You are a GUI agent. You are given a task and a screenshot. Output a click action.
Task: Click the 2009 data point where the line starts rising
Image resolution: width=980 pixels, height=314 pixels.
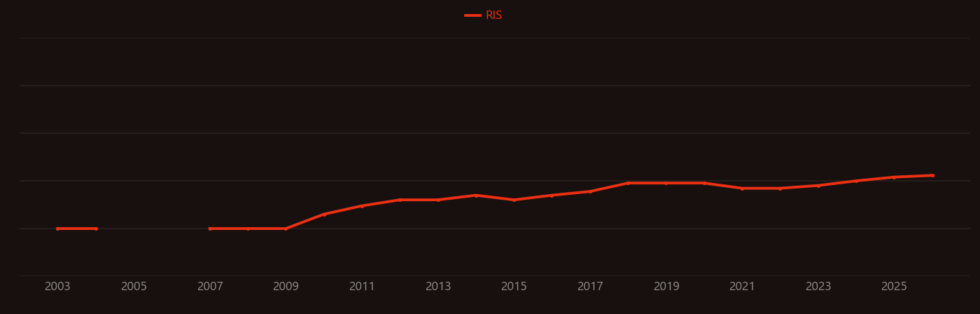pos(286,228)
